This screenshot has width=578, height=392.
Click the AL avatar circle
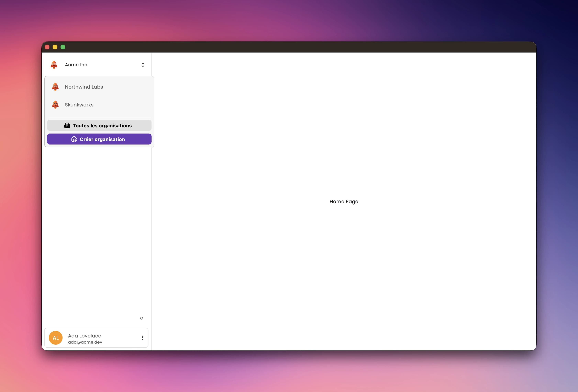pyautogui.click(x=56, y=338)
